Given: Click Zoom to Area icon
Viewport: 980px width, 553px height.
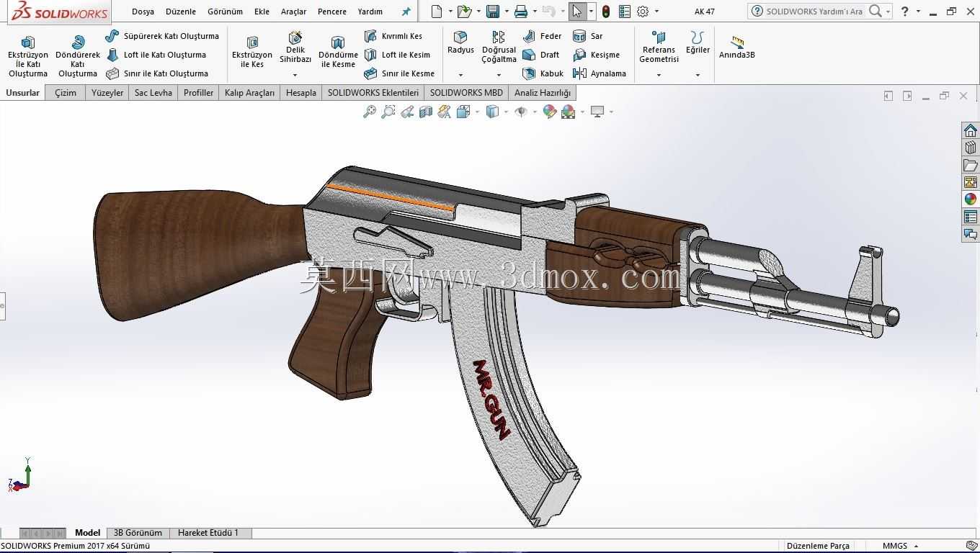Looking at the screenshot, I should [x=388, y=112].
